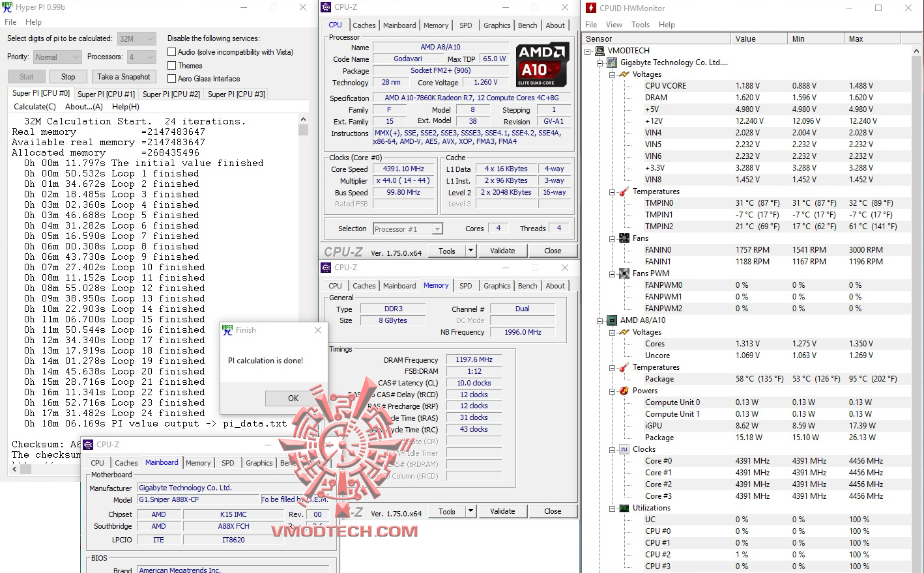Viewport: 924px width, 573px height.
Task: Click the DRAM Frequency 1197.6 MHz field
Action: click(x=474, y=359)
